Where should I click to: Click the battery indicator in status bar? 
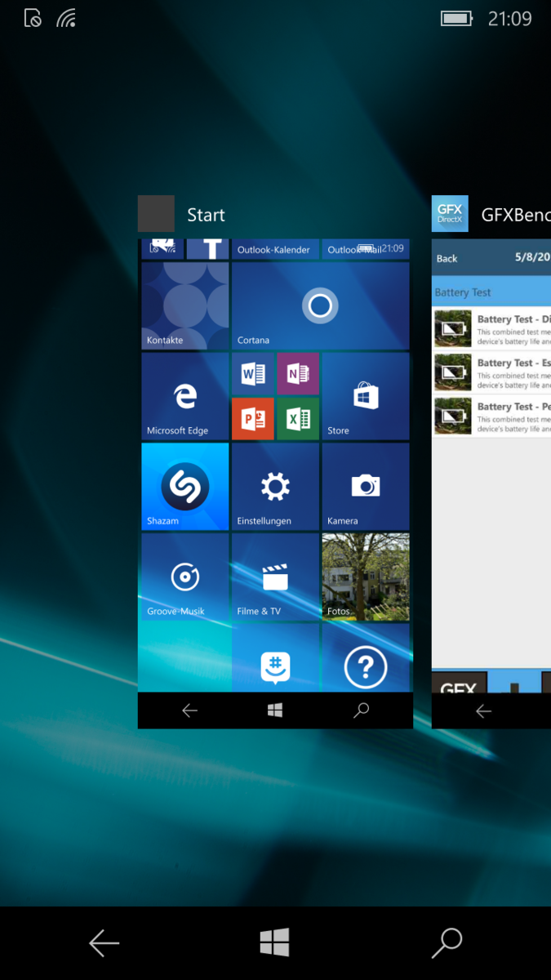[x=457, y=18]
